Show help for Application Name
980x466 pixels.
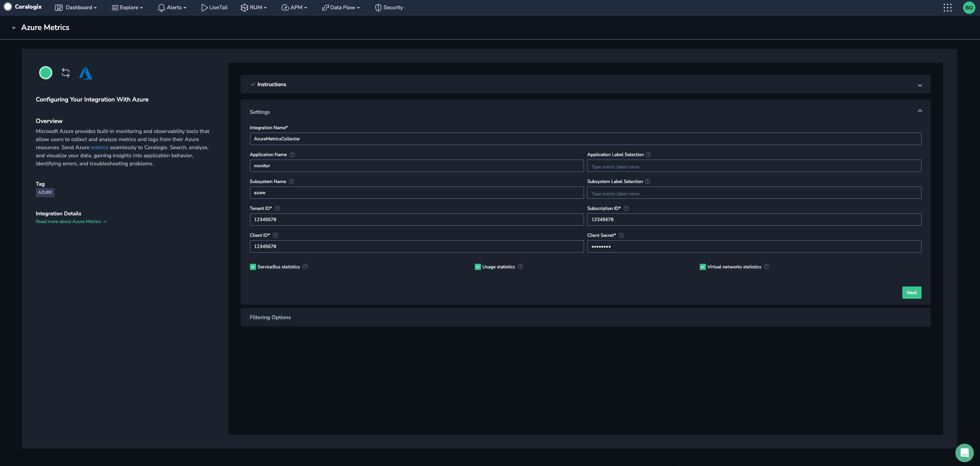click(x=292, y=155)
